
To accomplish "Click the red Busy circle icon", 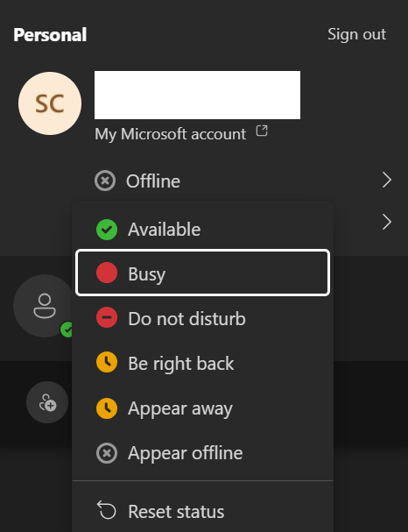I will click(x=107, y=273).
